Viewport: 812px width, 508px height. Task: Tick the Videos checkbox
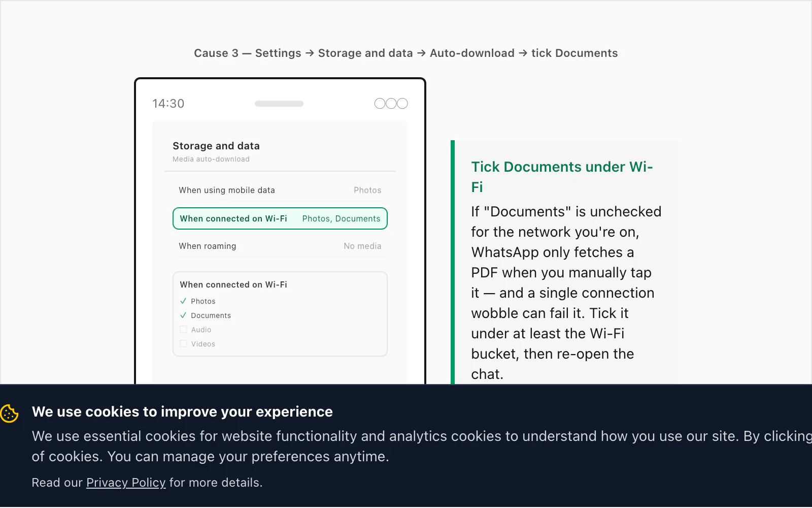(x=183, y=344)
